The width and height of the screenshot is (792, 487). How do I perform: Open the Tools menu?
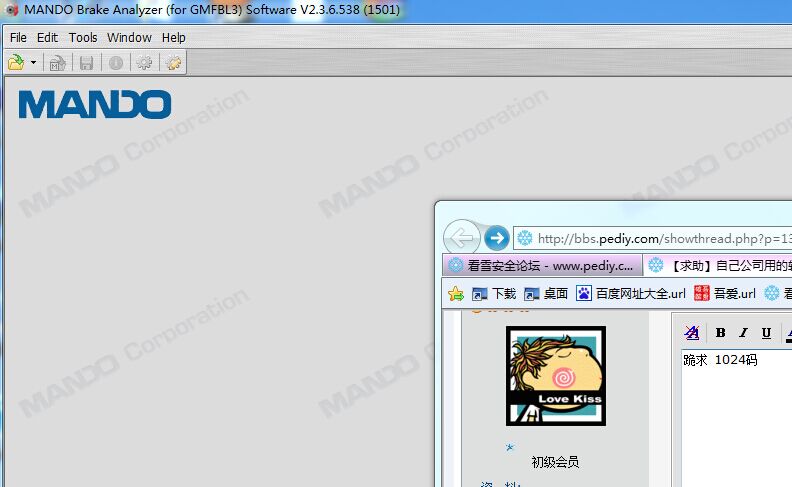point(83,37)
